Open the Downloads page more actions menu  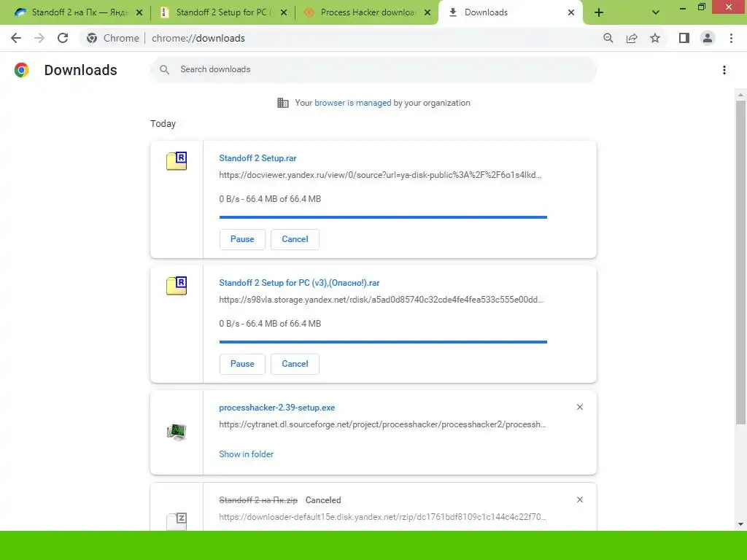[x=724, y=70]
